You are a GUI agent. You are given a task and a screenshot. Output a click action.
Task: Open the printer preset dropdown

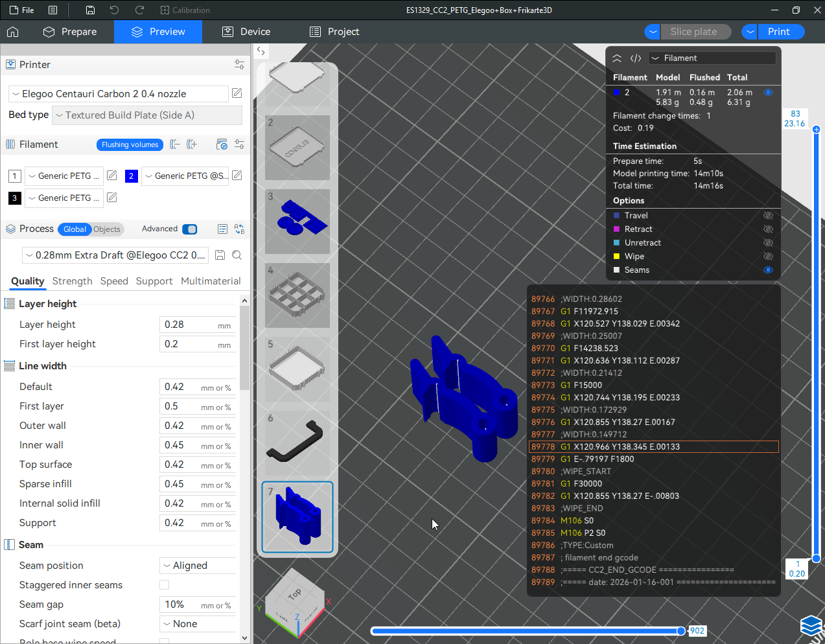[119, 94]
